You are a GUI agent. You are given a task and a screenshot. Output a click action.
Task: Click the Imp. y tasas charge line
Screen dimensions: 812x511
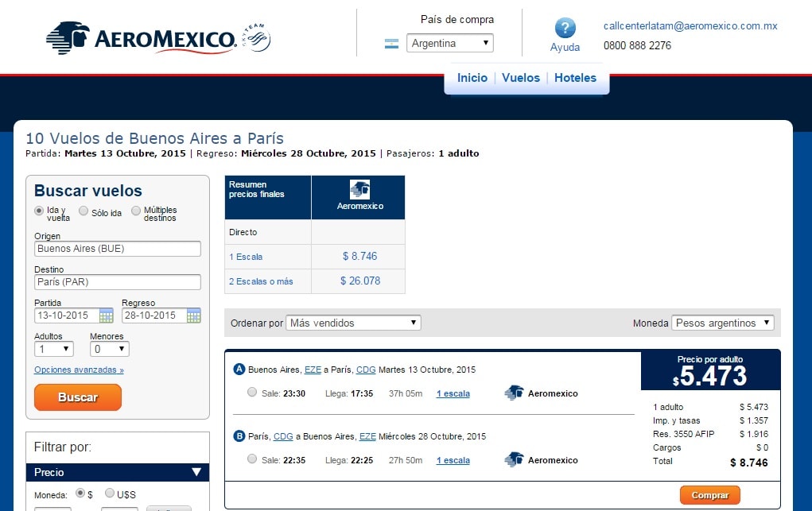710,420
